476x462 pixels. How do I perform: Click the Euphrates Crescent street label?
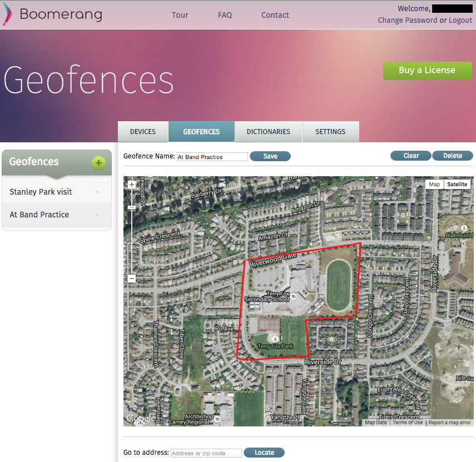[399, 398]
